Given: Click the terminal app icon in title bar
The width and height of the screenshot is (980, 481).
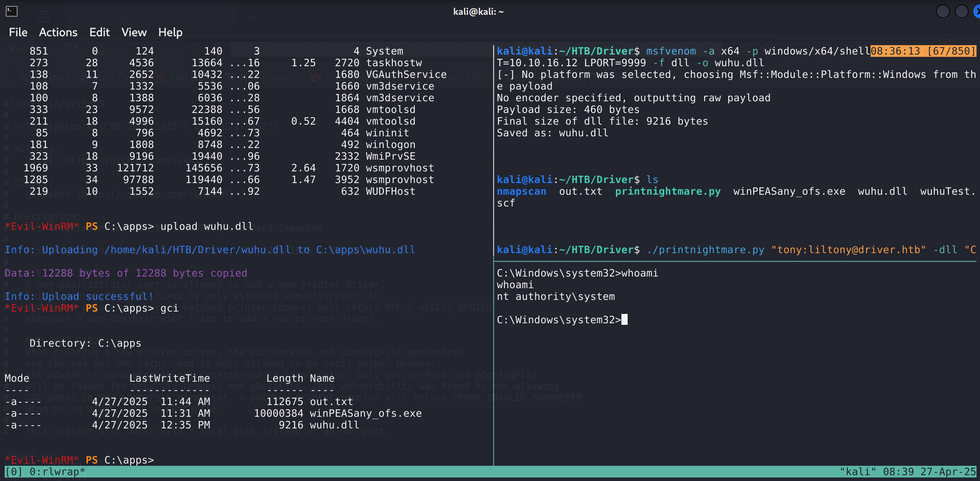Looking at the screenshot, I should (x=12, y=11).
